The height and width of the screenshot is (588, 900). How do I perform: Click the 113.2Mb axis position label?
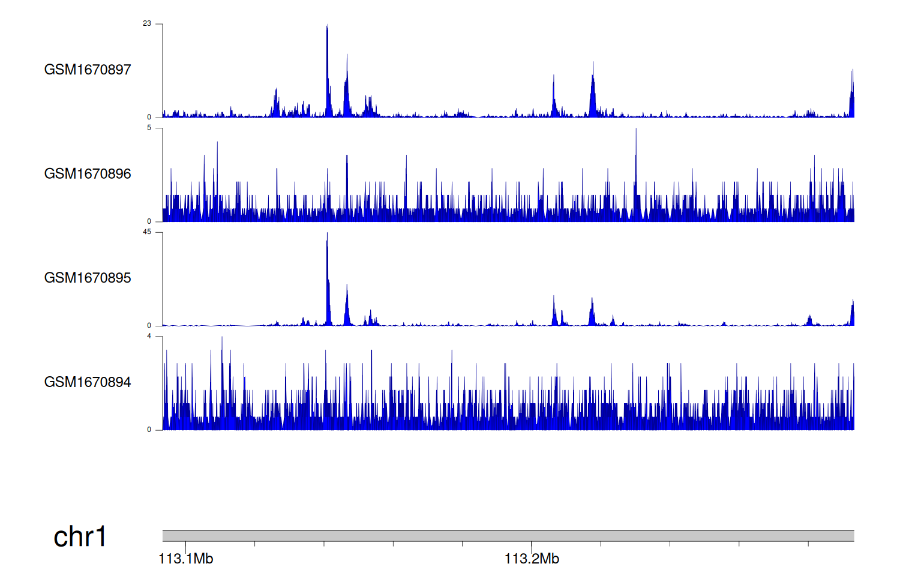tap(532, 559)
